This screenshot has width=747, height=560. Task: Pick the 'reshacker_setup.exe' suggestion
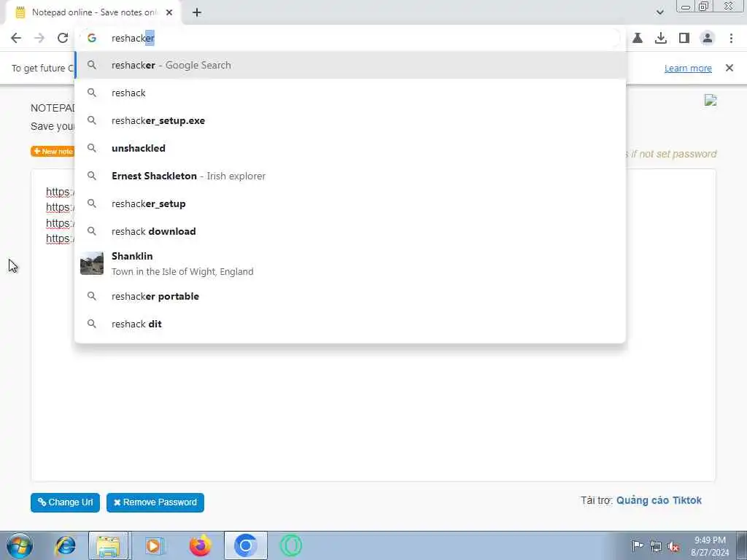tap(350, 120)
